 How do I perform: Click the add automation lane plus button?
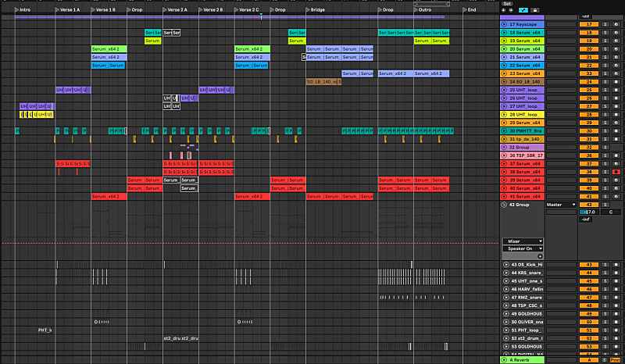point(539,256)
